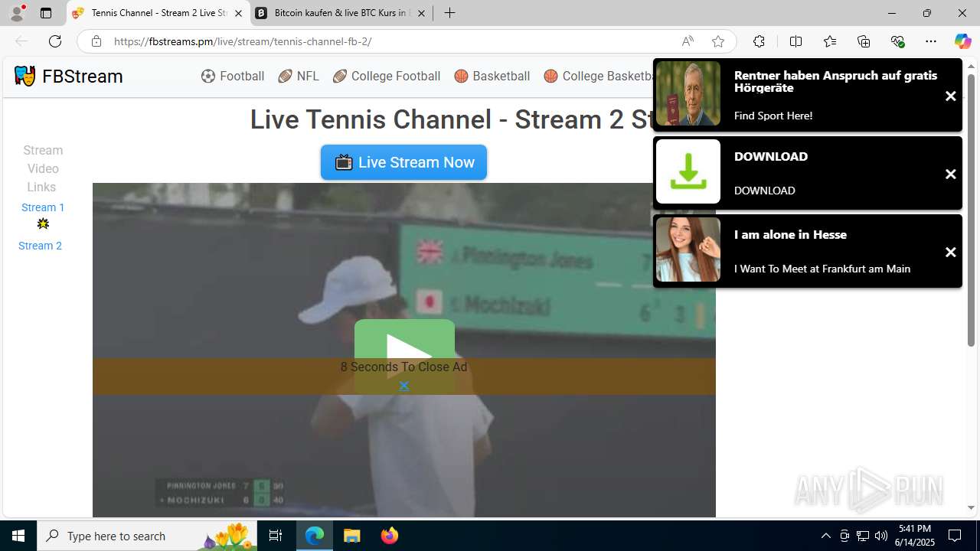The image size is (980, 551).
Task: Open the elderly man ad thumbnail
Action: pos(688,93)
